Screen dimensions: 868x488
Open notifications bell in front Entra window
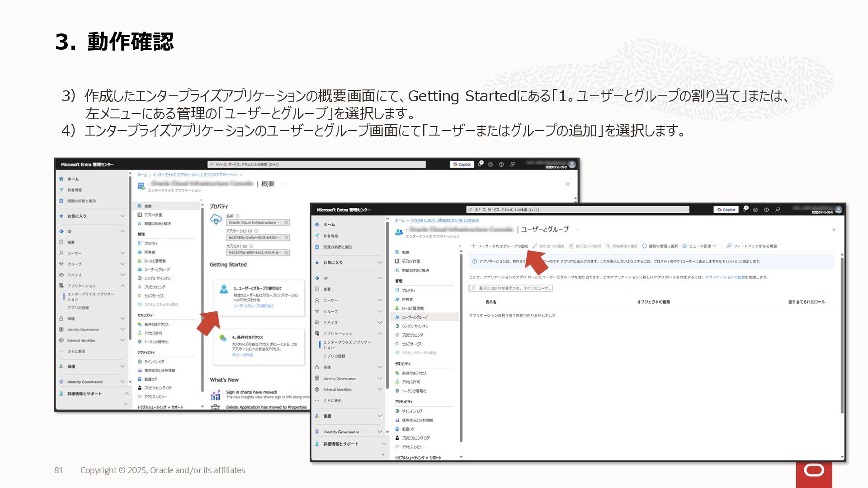tap(745, 209)
